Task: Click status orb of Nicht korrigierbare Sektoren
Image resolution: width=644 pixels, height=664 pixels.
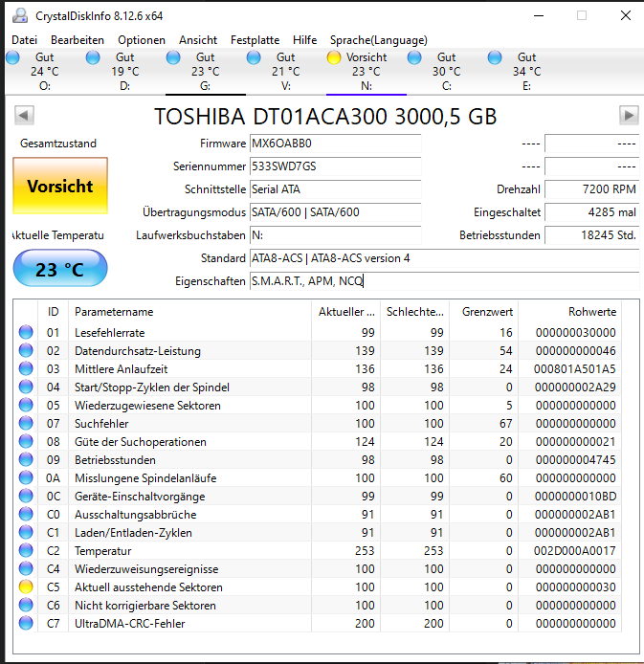Action: click(x=26, y=605)
